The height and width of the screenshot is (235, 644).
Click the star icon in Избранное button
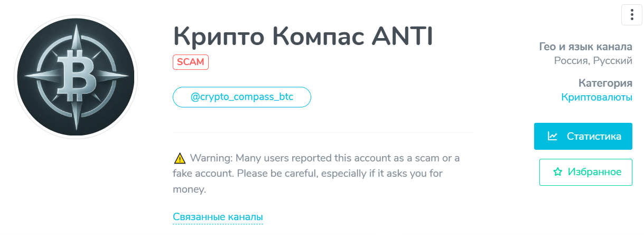click(x=557, y=172)
